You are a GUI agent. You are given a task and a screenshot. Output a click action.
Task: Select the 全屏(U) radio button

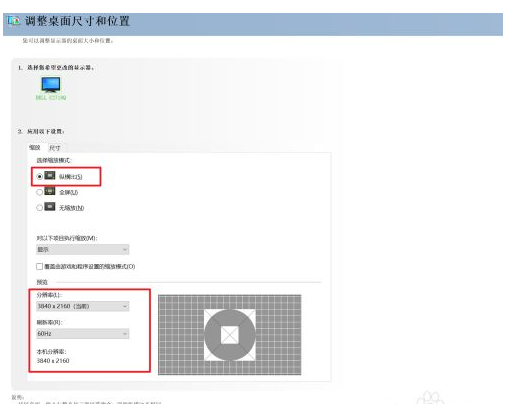point(39,192)
